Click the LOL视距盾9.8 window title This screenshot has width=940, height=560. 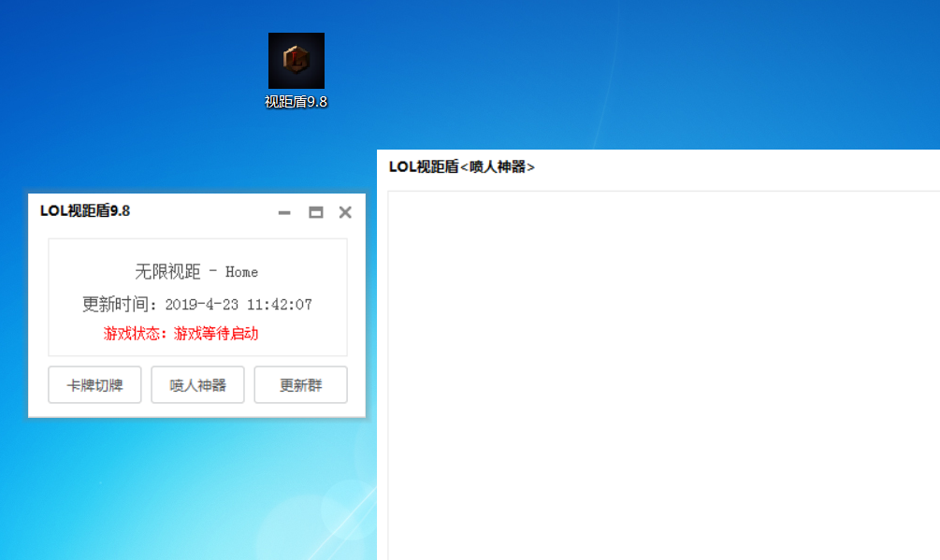point(85,211)
